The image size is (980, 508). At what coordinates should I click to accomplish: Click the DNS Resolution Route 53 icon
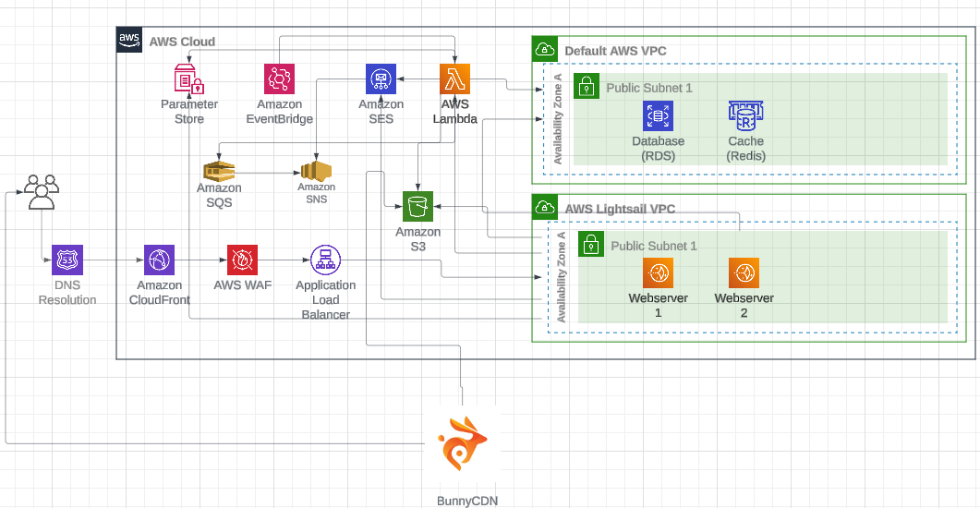(x=67, y=260)
